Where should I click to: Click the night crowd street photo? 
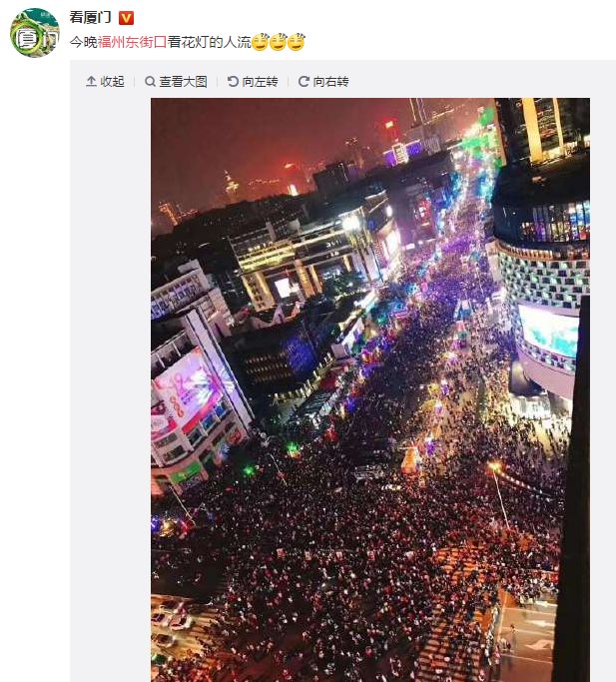tap(370, 389)
